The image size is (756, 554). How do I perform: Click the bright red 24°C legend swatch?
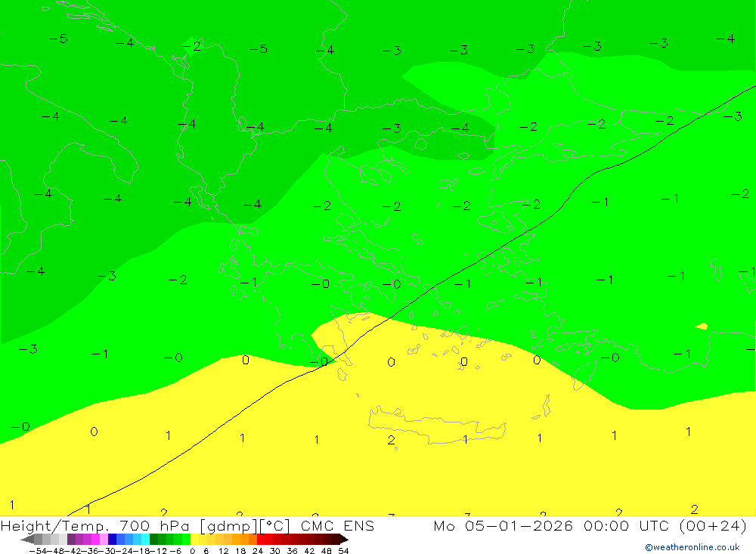(x=261, y=540)
